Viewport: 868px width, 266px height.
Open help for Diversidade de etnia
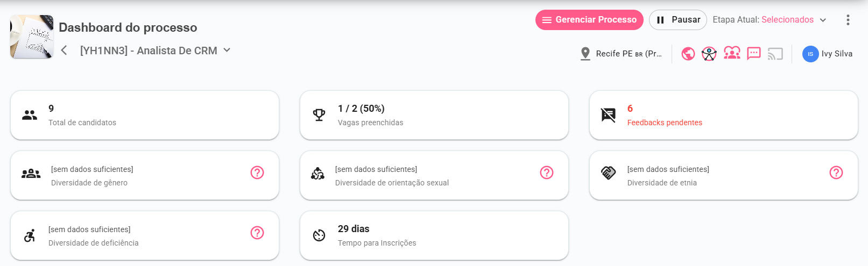click(x=836, y=172)
